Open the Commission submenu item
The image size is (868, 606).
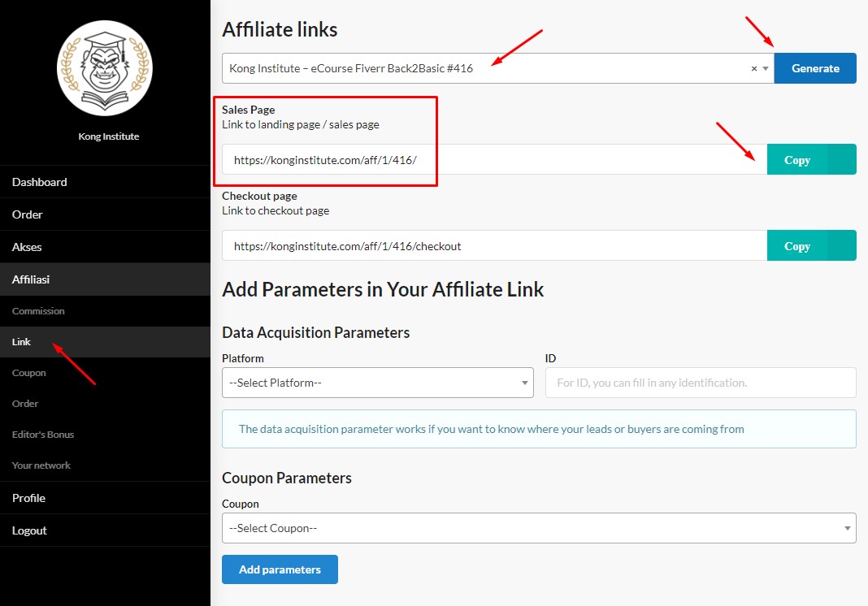[x=38, y=311]
